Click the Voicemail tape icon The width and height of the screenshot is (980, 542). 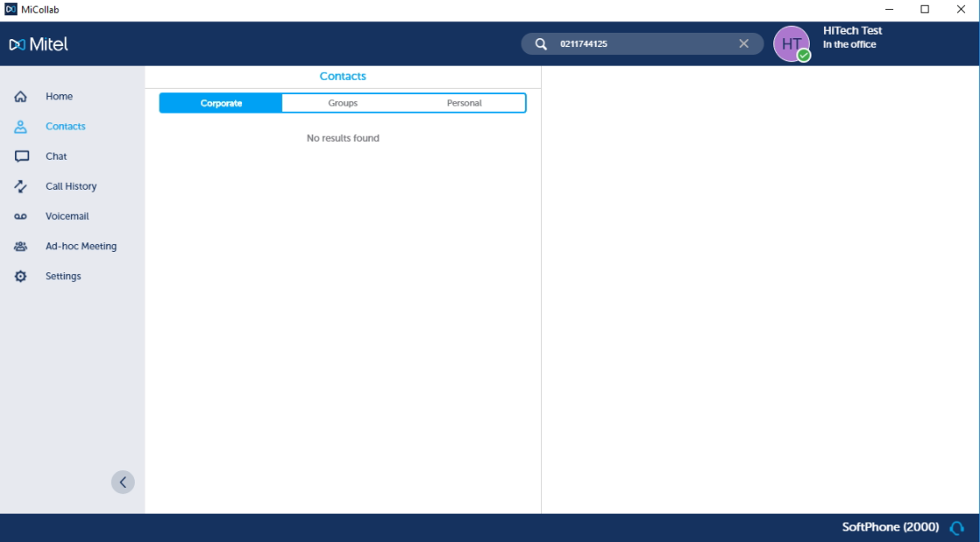coord(21,216)
